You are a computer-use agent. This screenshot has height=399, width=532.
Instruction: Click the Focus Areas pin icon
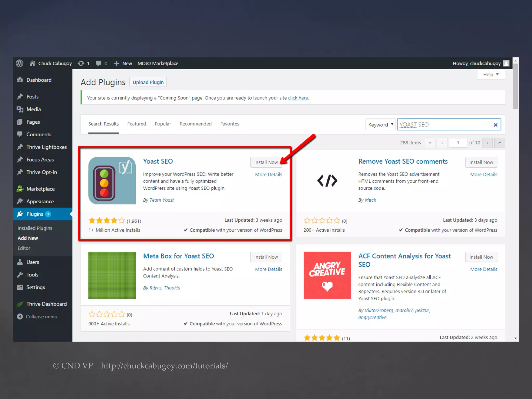20,159
